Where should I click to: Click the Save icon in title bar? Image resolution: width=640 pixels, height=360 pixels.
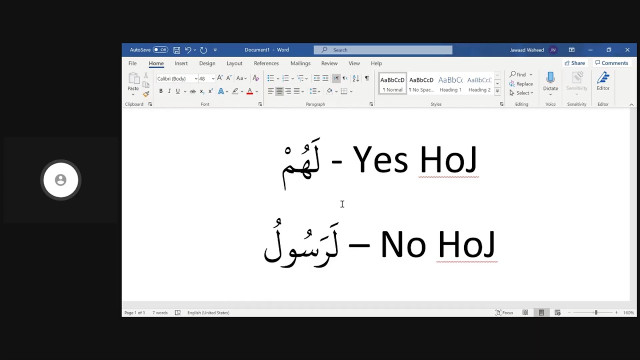pos(176,50)
